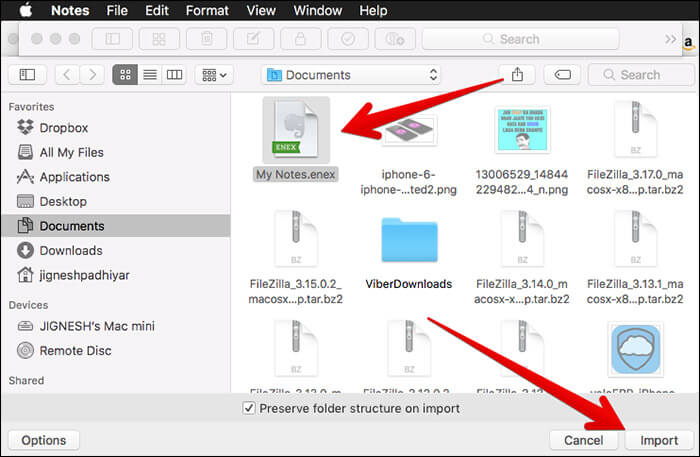The width and height of the screenshot is (700, 457).
Task: Switch to list view
Action: 150,75
